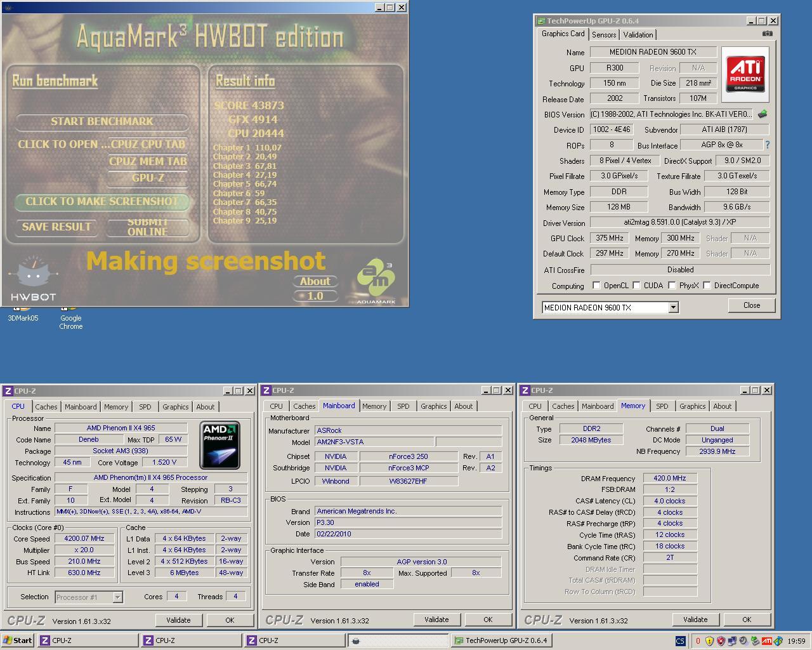Viewport: 812px width, 650px height.
Task: Switch to TechPowerUp GPU-Z taskbar button
Action: pyautogui.click(x=501, y=640)
